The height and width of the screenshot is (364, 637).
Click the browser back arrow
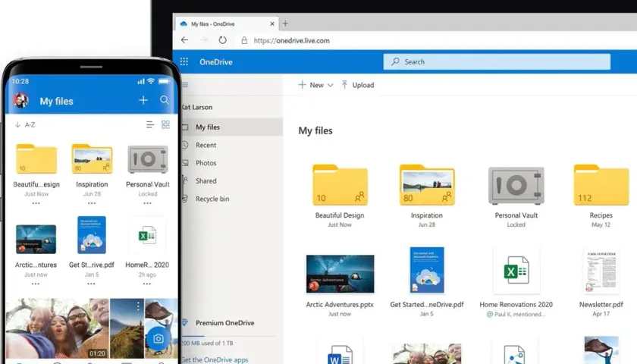click(184, 39)
